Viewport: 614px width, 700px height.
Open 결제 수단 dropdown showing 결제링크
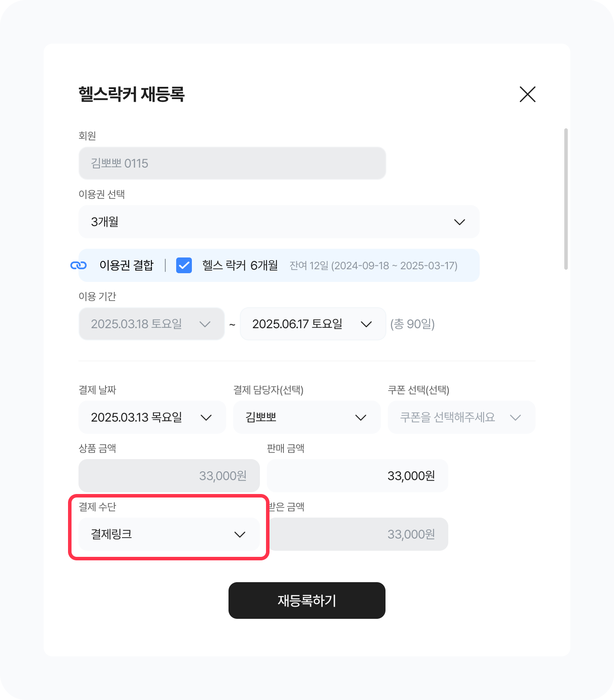pyautogui.click(x=161, y=534)
